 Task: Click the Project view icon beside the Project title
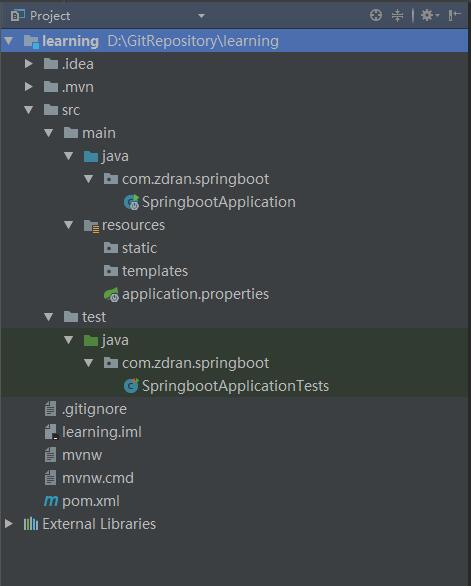point(17,16)
